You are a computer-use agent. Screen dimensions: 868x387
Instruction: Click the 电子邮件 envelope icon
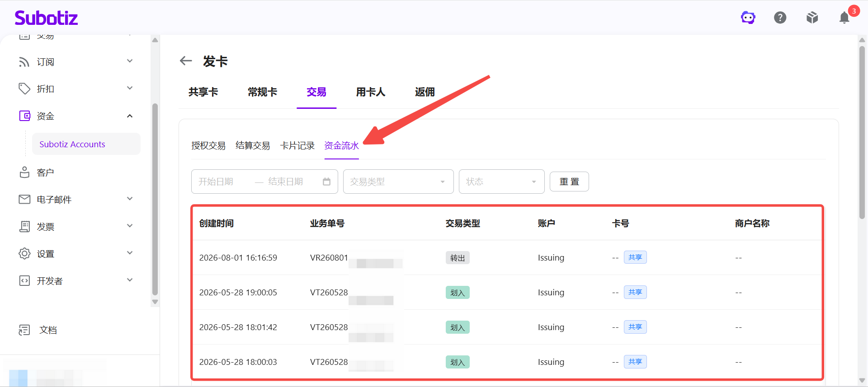click(24, 200)
